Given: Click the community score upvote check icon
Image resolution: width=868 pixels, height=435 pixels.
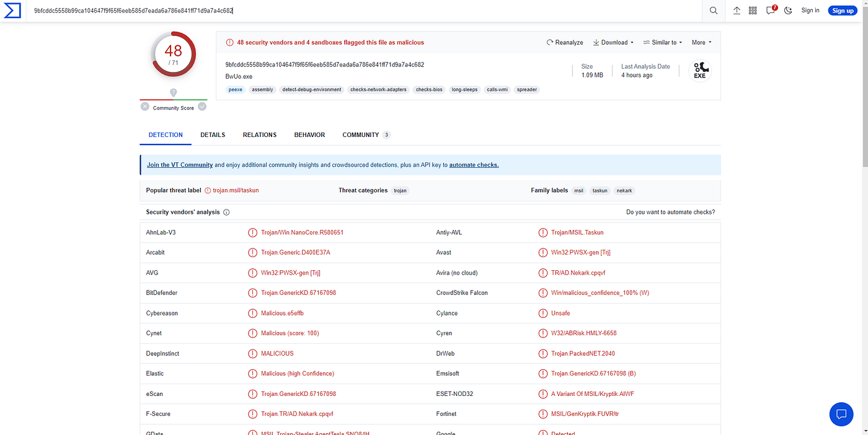Looking at the screenshot, I should point(202,107).
